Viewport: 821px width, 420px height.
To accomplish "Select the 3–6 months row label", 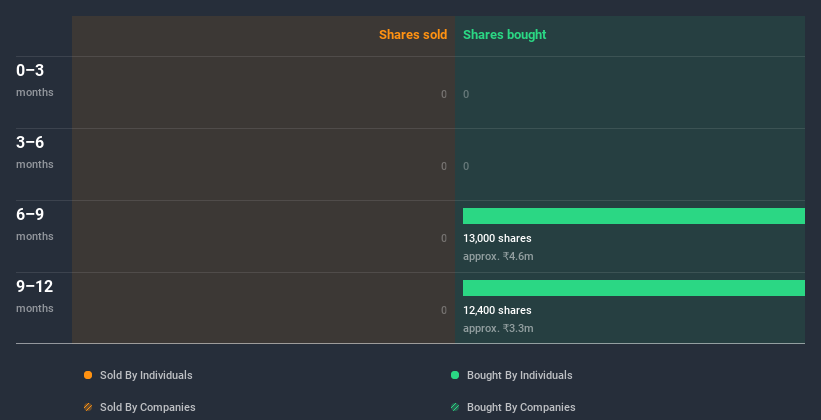I will coord(35,152).
